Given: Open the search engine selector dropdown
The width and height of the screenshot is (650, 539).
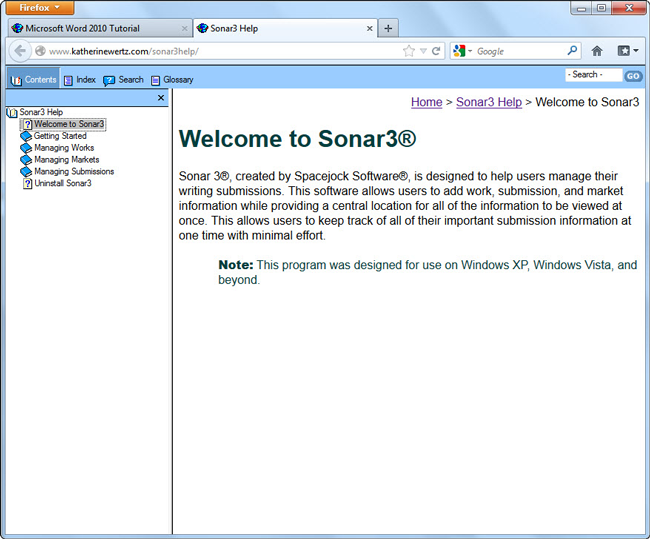Looking at the screenshot, I should click(x=463, y=51).
